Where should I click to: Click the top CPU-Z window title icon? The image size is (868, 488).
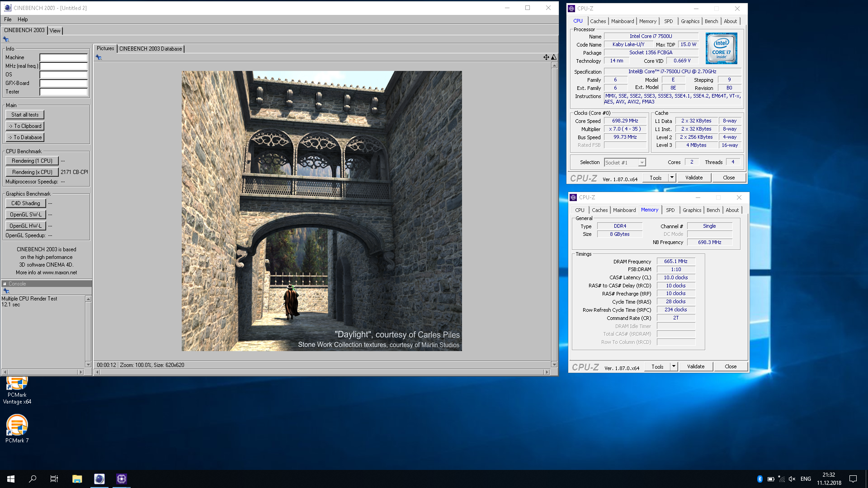click(571, 9)
